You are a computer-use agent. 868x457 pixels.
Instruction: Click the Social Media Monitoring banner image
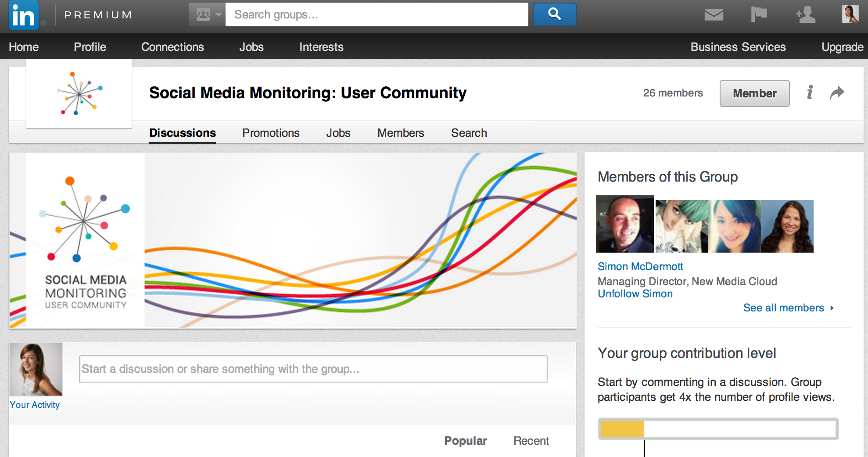(293, 240)
